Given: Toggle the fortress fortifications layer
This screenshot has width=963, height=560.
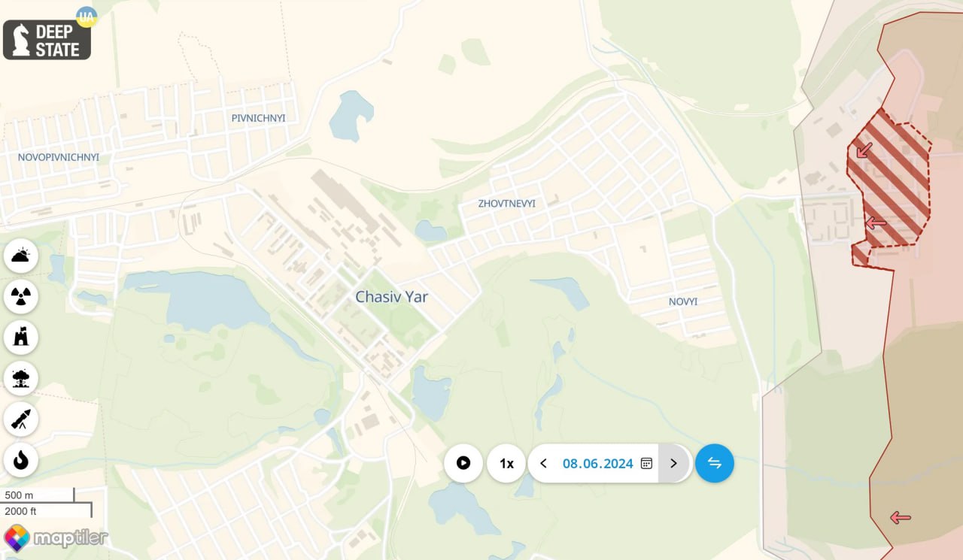Looking at the screenshot, I should 21,338.
